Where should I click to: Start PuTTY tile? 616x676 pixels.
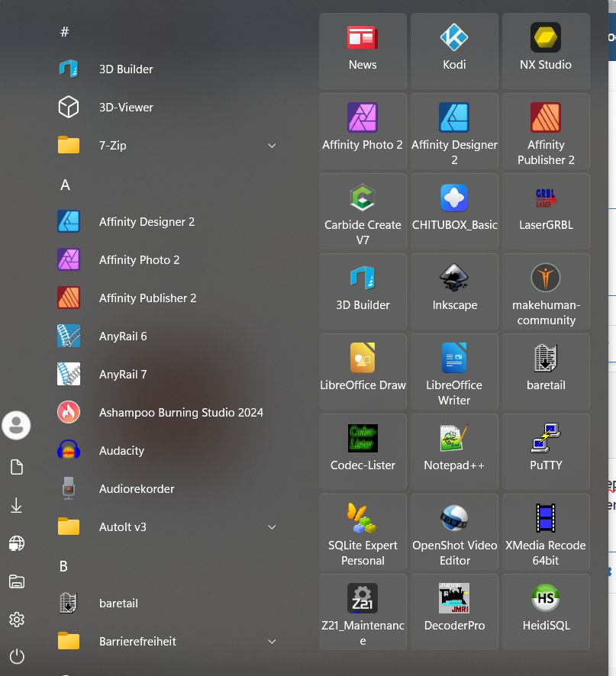546,452
